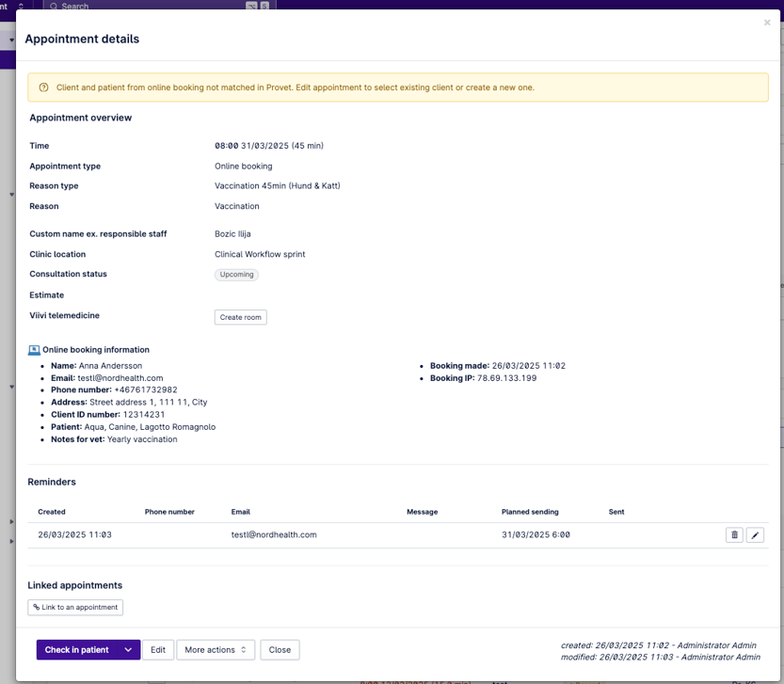Click the Planned sending column header

[x=530, y=512]
